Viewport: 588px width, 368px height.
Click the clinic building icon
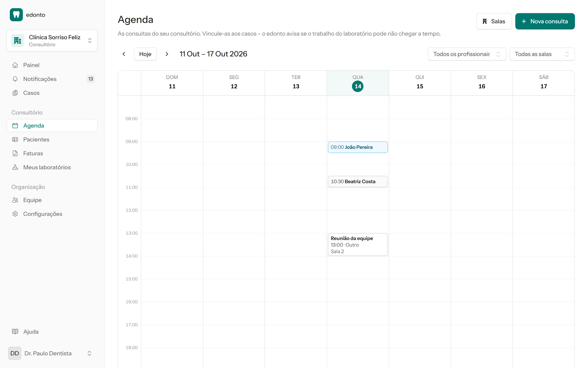pos(18,40)
